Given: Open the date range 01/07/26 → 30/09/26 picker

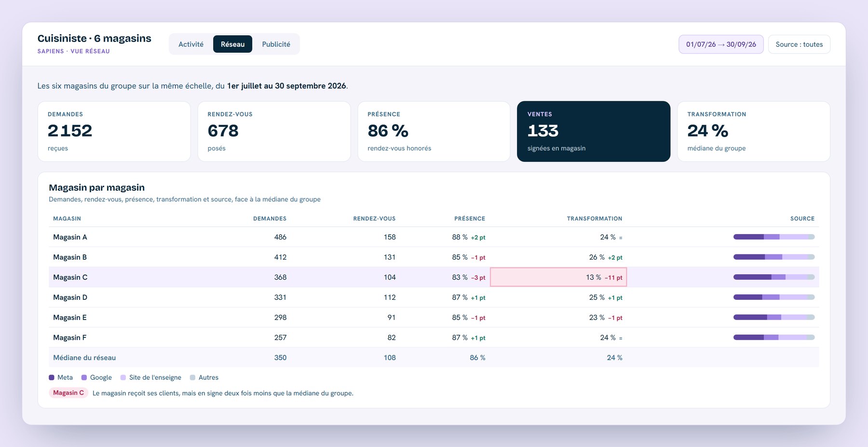Looking at the screenshot, I should pyautogui.click(x=721, y=44).
